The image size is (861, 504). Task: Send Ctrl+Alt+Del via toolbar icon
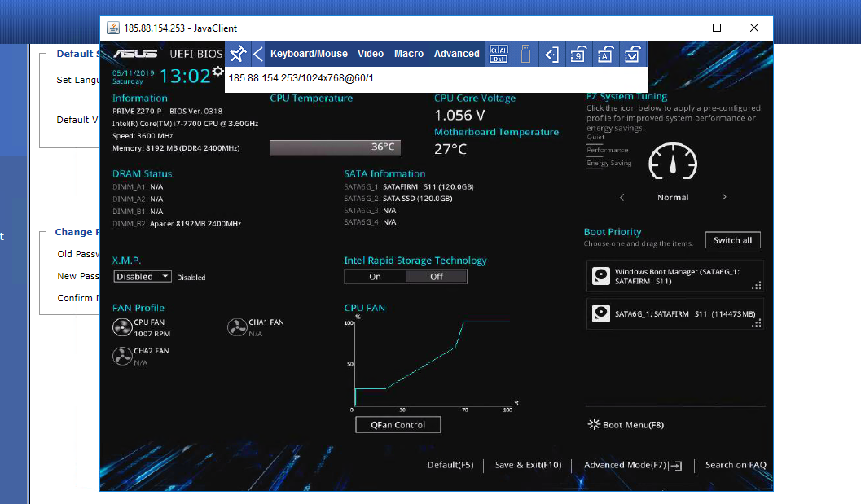pyautogui.click(x=499, y=54)
